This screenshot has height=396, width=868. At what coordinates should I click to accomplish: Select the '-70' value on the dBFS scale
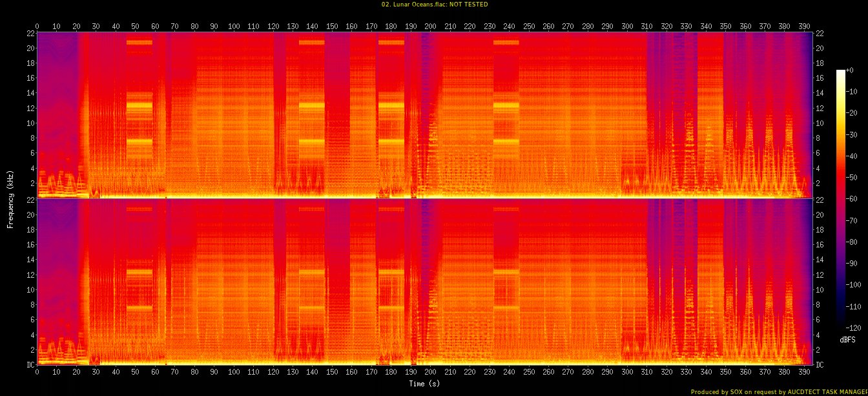point(851,220)
